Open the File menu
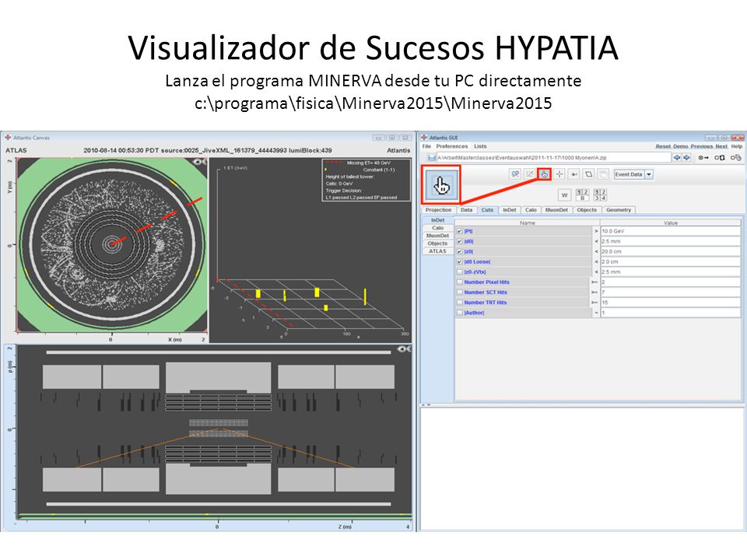Viewport: 747px width, 560px height. point(426,146)
